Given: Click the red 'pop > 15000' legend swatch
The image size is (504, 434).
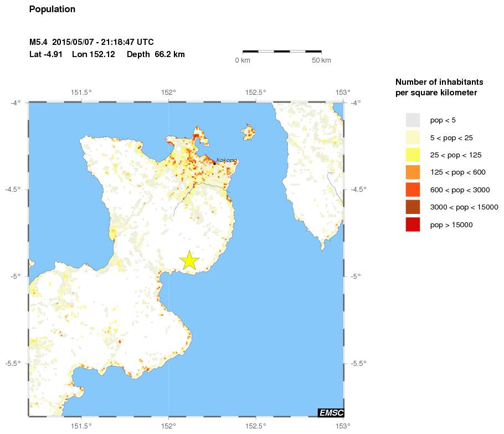Looking at the screenshot, I should coord(413,224).
